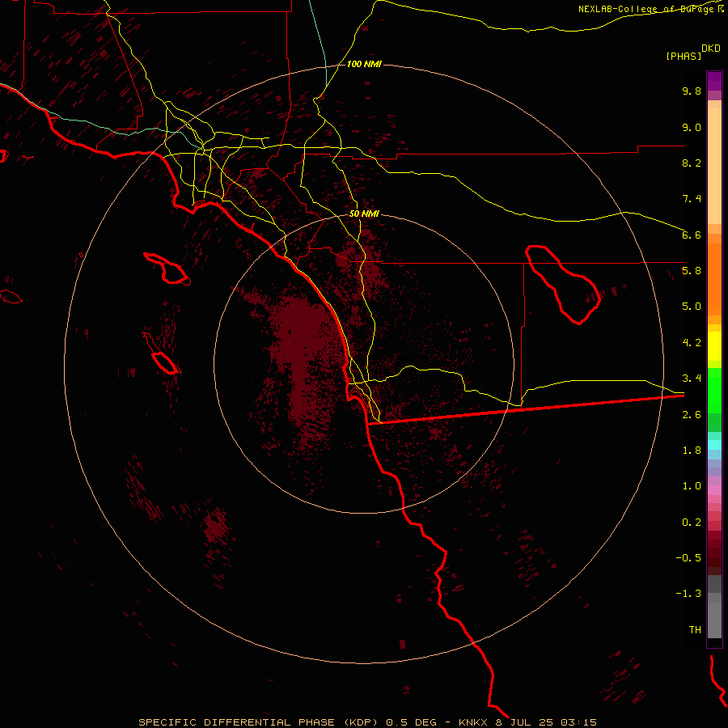Click the 4.2 scale value
This screenshot has height=728, width=728.
coord(692,343)
